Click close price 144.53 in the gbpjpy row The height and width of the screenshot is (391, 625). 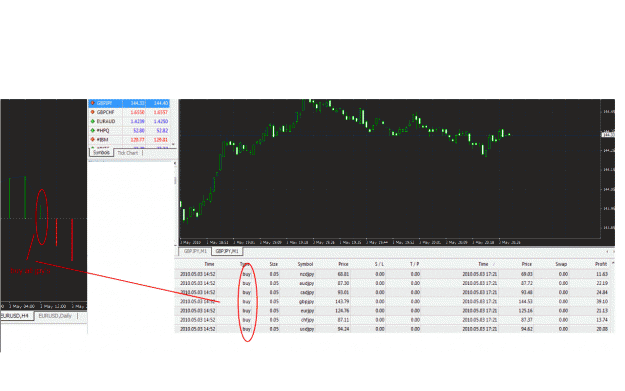coord(526,302)
